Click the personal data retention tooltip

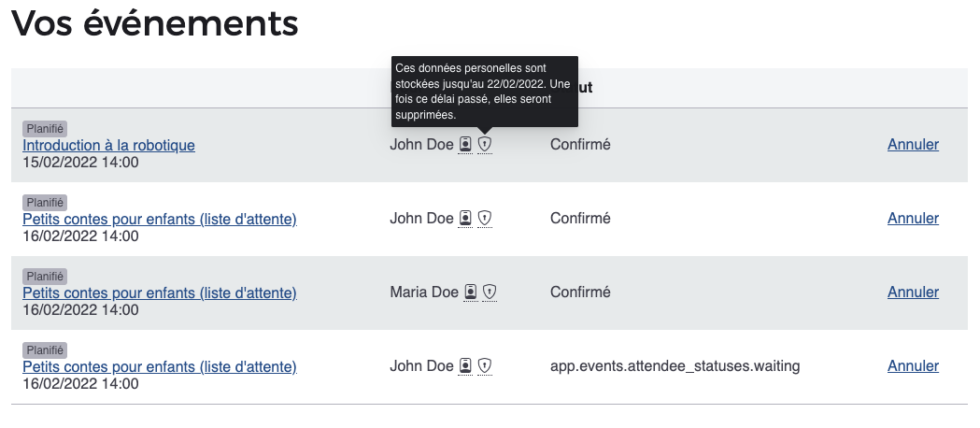(x=484, y=91)
